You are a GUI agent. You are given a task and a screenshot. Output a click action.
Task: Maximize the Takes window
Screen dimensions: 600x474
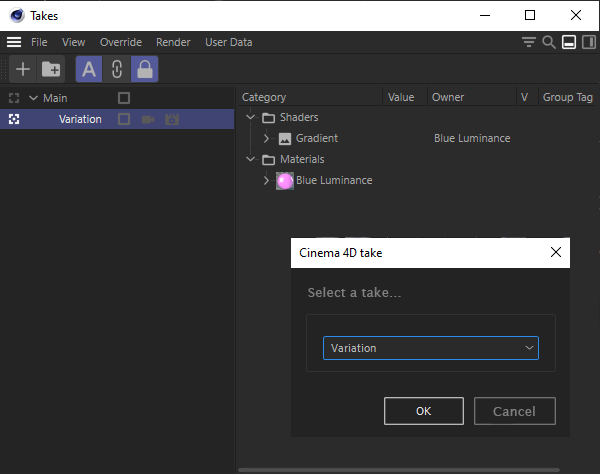tap(530, 15)
